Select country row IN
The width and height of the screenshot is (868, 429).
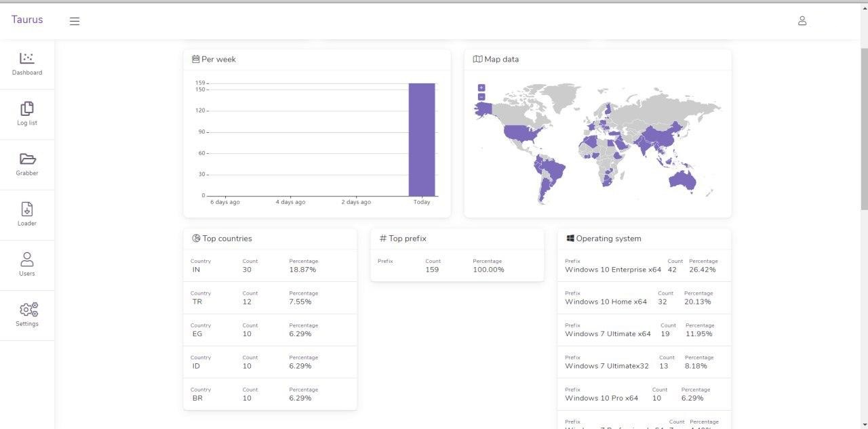(270, 266)
